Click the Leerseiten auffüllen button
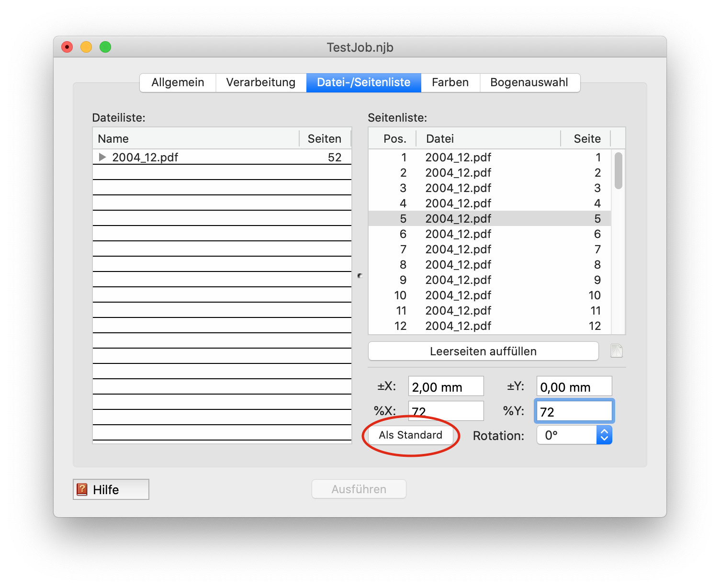The height and width of the screenshot is (588, 720). point(483,351)
